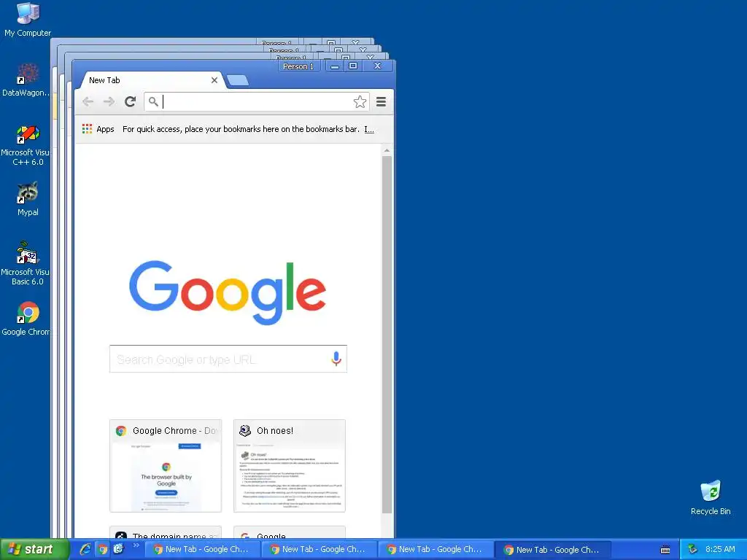Select the Mypal raccoon icon
Viewport: 747px width, 560px height.
pyautogui.click(x=28, y=199)
